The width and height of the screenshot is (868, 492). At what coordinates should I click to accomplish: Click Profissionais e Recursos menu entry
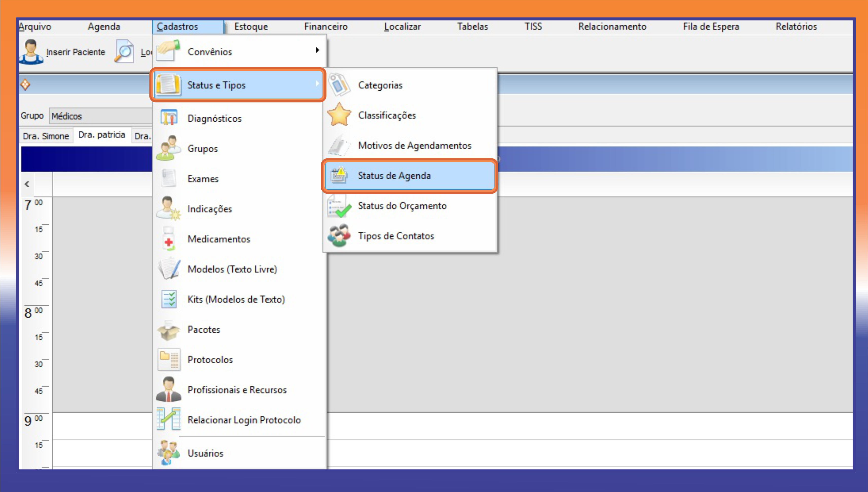click(x=237, y=390)
